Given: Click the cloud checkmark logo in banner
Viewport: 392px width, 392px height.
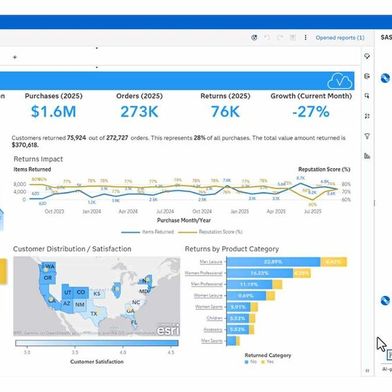Looking at the screenshot, I should coord(340,81).
